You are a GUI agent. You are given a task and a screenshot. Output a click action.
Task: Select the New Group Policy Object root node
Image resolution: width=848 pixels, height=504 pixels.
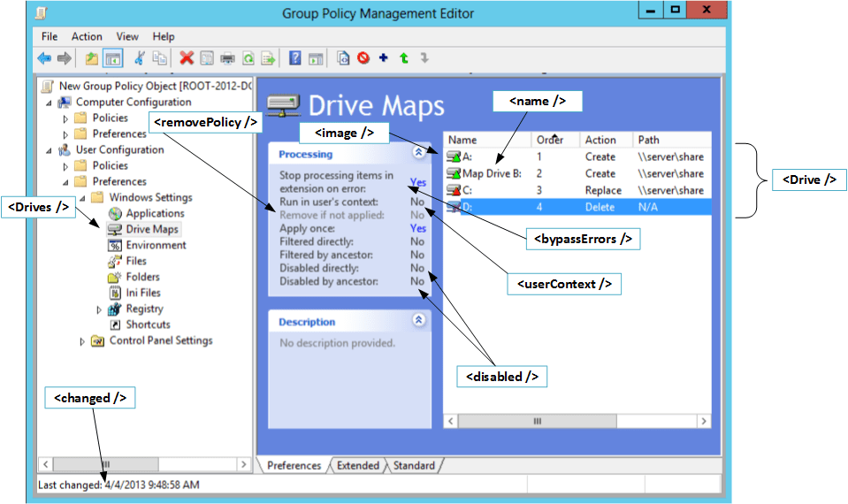(x=156, y=86)
